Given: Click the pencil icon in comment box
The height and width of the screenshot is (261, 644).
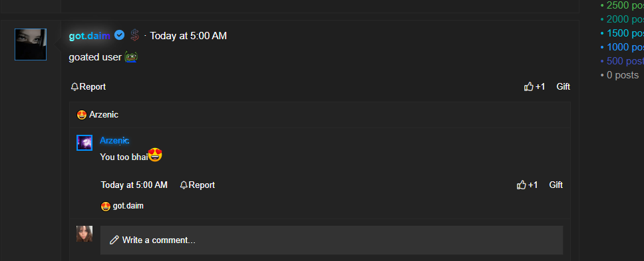Looking at the screenshot, I should [114, 240].
